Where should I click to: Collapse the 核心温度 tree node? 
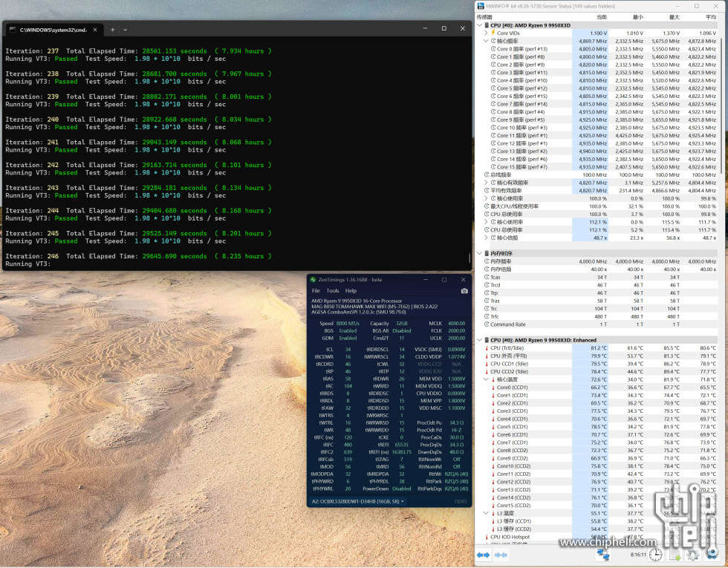click(486, 379)
